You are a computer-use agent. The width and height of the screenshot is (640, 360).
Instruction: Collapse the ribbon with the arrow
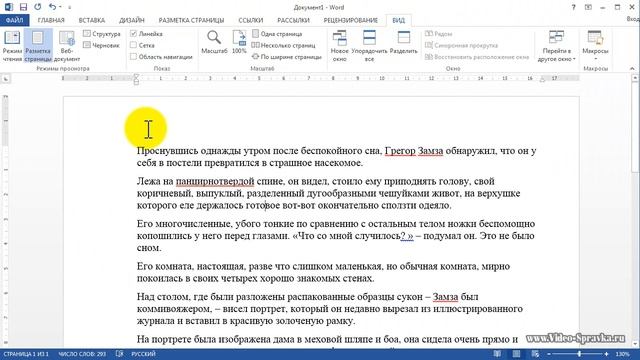coord(632,69)
